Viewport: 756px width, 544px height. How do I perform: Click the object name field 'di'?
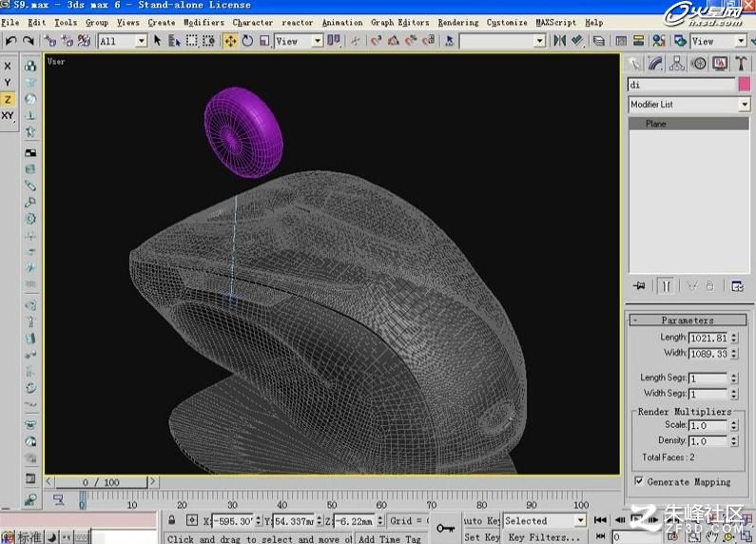point(682,85)
